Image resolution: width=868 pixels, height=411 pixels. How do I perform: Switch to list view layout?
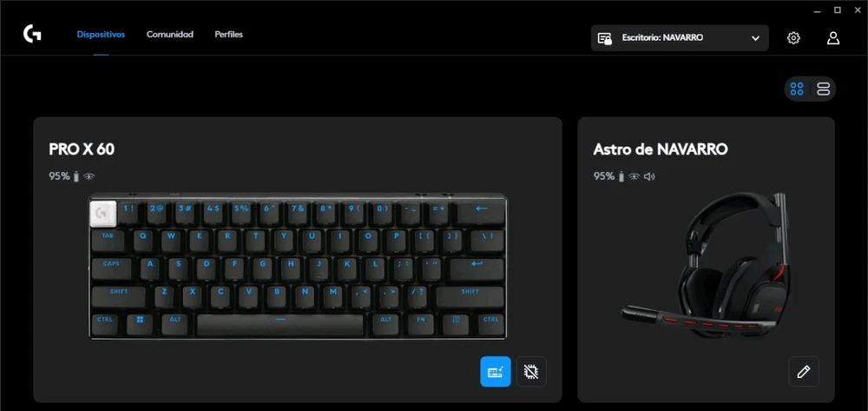pos(823,89)
